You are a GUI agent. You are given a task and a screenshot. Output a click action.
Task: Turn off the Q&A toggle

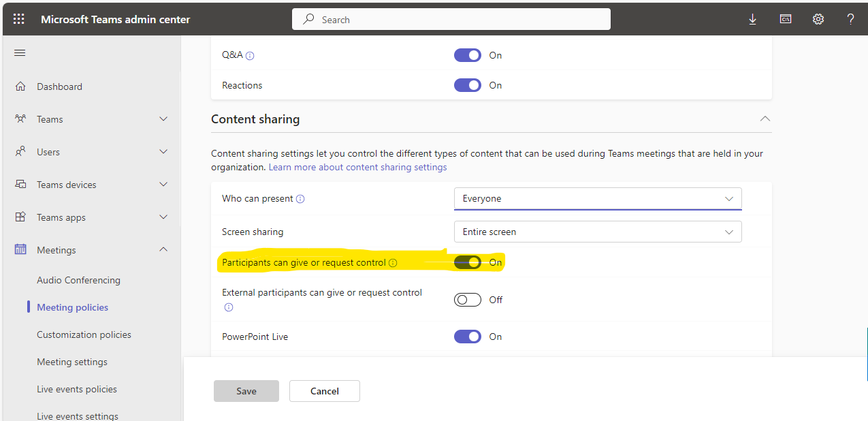coord(468,55)
